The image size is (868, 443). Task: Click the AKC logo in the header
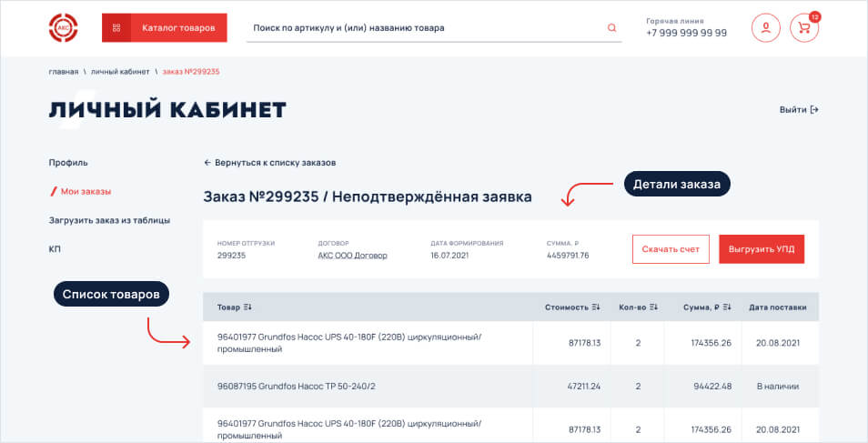[64, 28]
